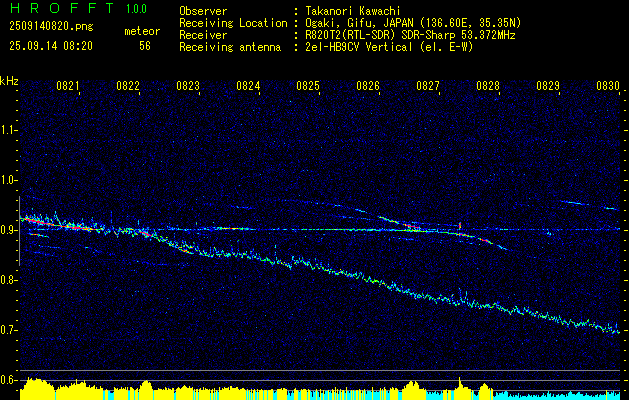This screenshot has width=629, height=400.
Task: Click the meteor count value 56
Action: click(x=145, y=46)
